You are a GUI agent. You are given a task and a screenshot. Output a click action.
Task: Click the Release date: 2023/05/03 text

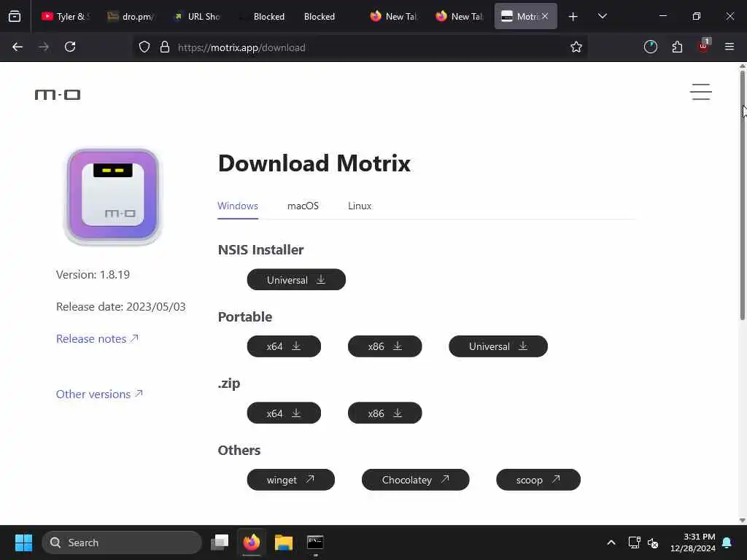pyautogui.click(x=121, y=307)
